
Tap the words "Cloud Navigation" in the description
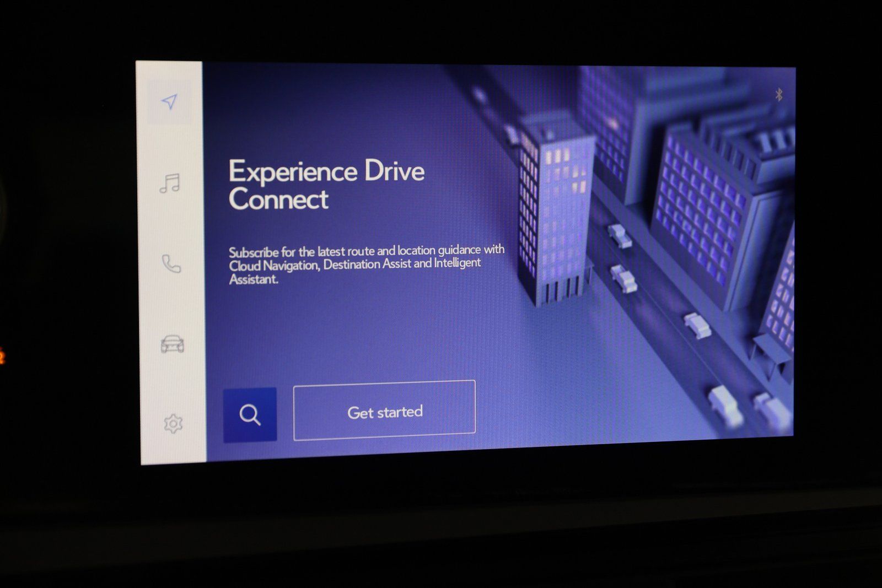pos(274,266)
